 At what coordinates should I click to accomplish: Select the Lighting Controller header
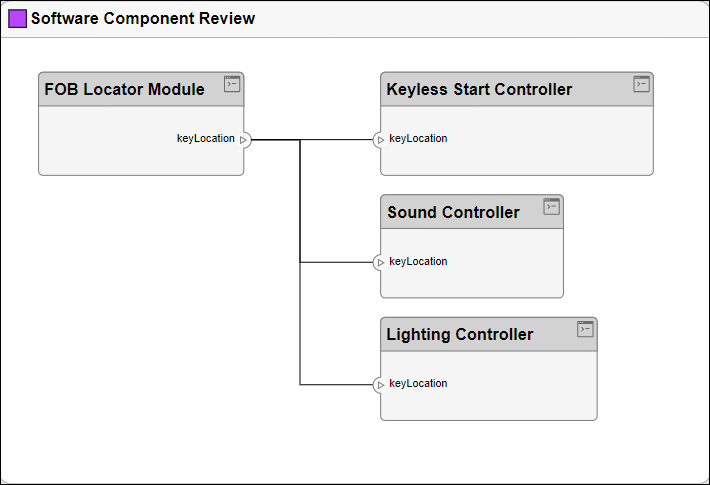460,335
